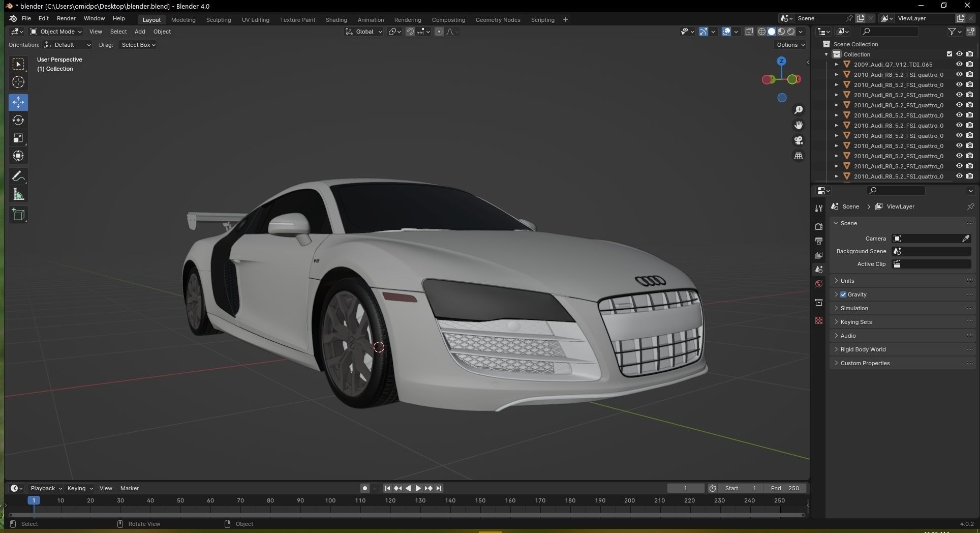
Task: Select the Measure tool
Action: [x=18, y=194]
